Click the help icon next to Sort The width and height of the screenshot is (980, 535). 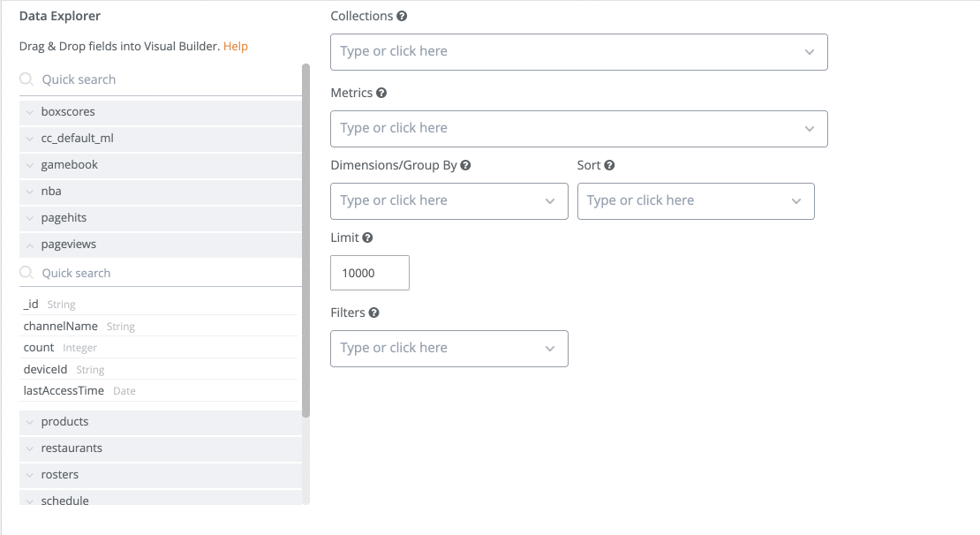coord(609,165)
